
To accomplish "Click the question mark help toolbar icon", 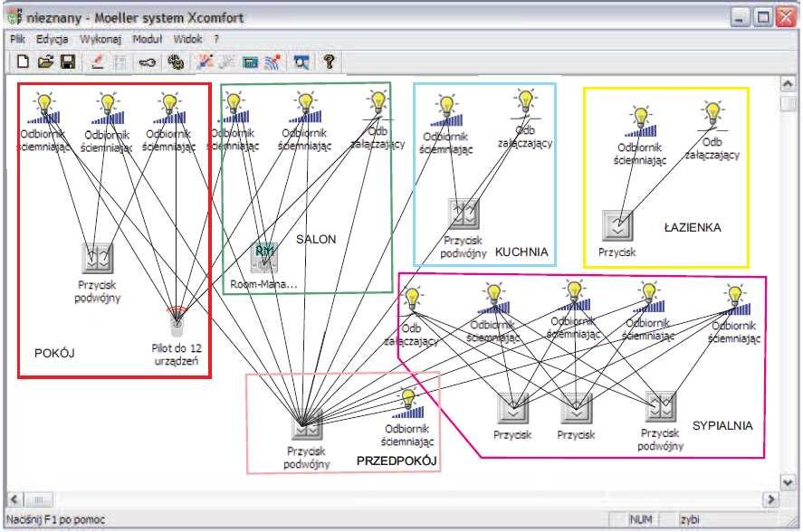I will point(330,62).
